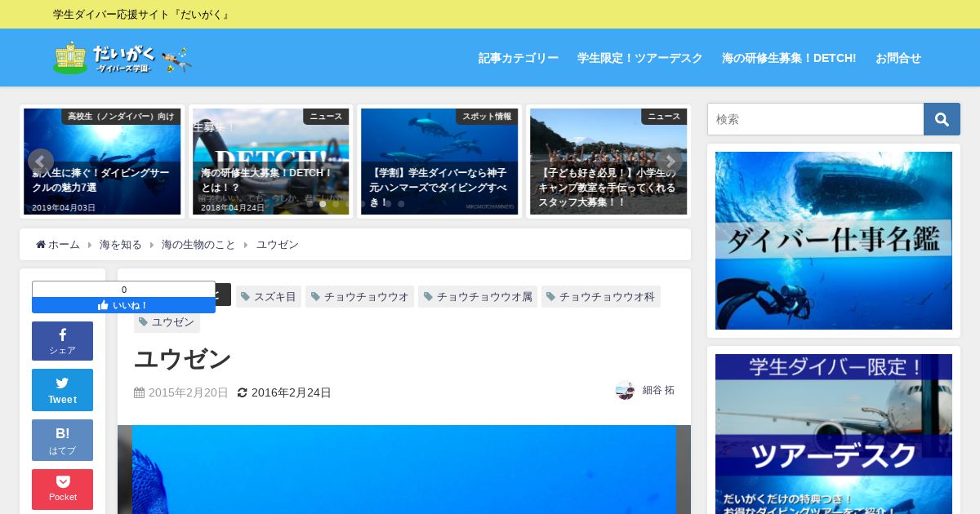The height and width of the screenshot is (514, 980).
Task: Share on Facebook via シェア button
Action: point(62,341)
